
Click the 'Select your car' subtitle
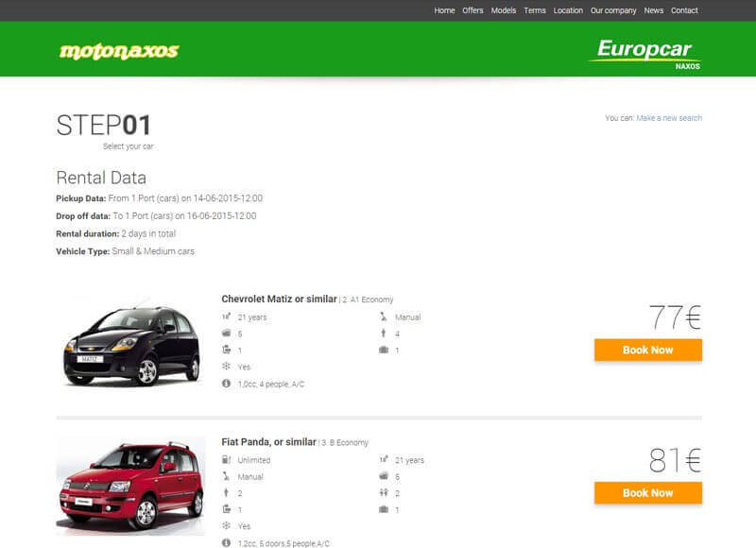pyautogui.click(x=129, y=146)
